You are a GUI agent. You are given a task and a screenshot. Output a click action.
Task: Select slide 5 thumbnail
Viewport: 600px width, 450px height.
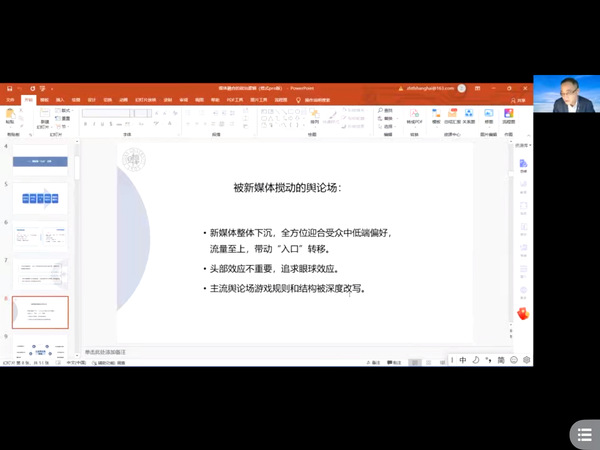click(40, 198)
